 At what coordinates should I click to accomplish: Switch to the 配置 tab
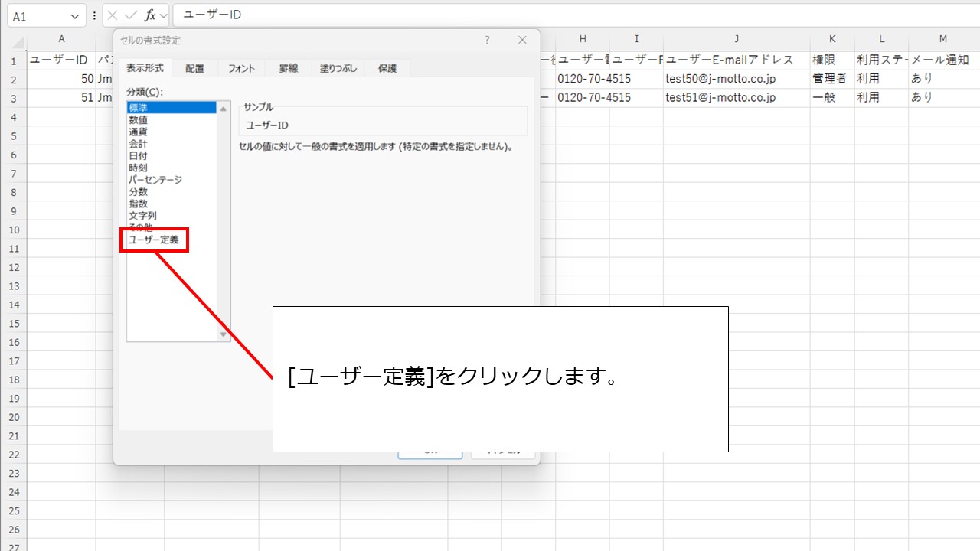click(x=194, y=69)
